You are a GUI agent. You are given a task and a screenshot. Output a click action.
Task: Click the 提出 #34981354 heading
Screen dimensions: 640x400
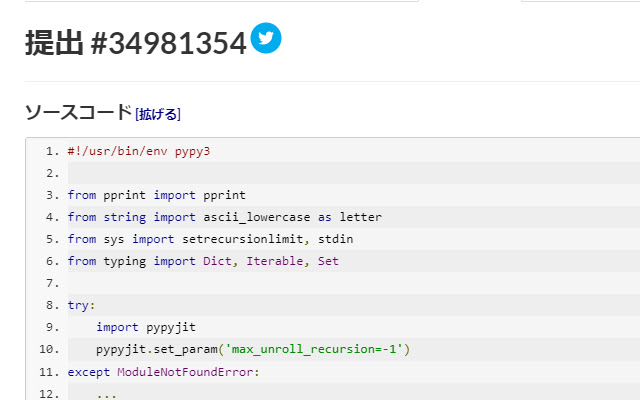pos(135,43)
